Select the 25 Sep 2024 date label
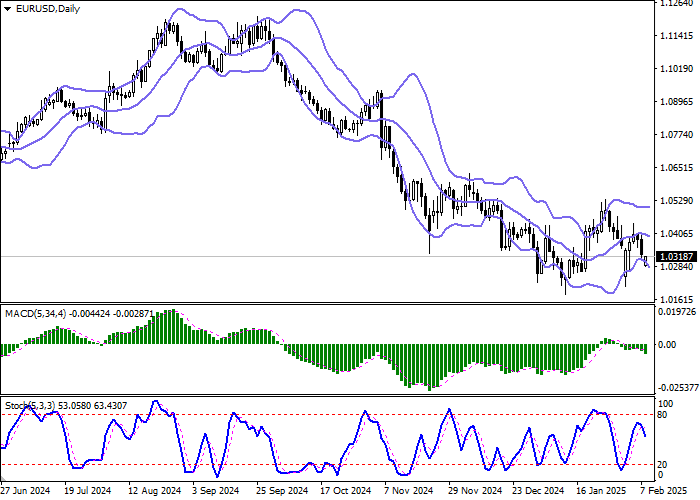Image resolution: width=700 pixels, height=500 pixels. [x=277, y=491]
